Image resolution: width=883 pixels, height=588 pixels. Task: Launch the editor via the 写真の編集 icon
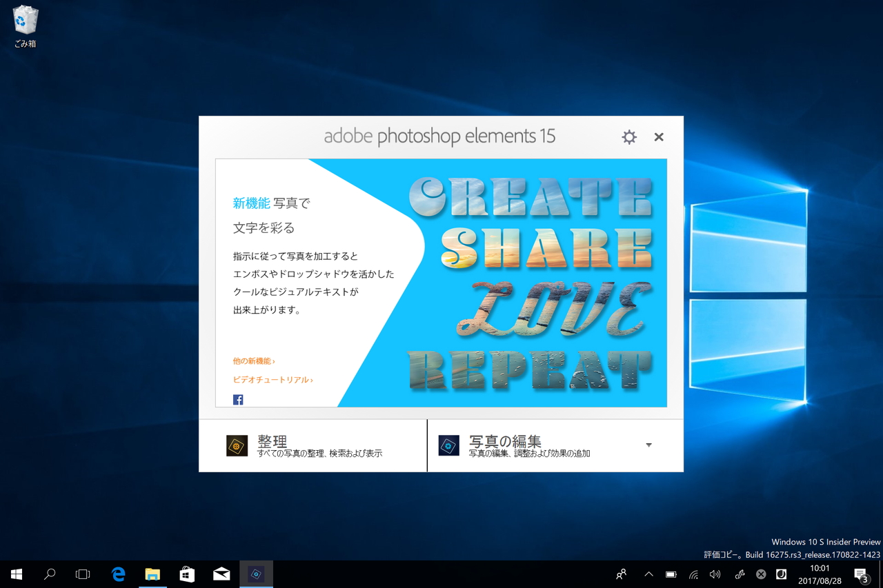pos(449,446)
